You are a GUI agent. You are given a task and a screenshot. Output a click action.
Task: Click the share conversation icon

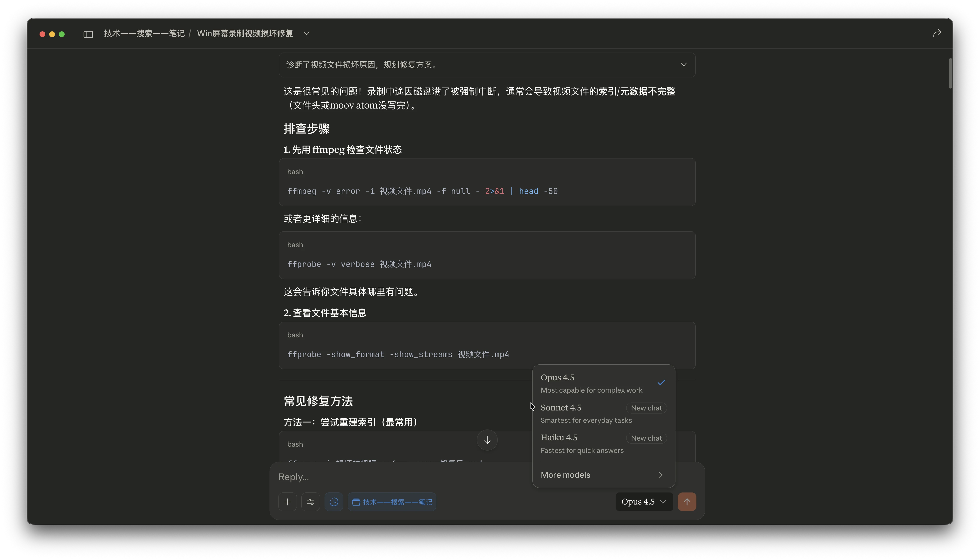point(937,33)
